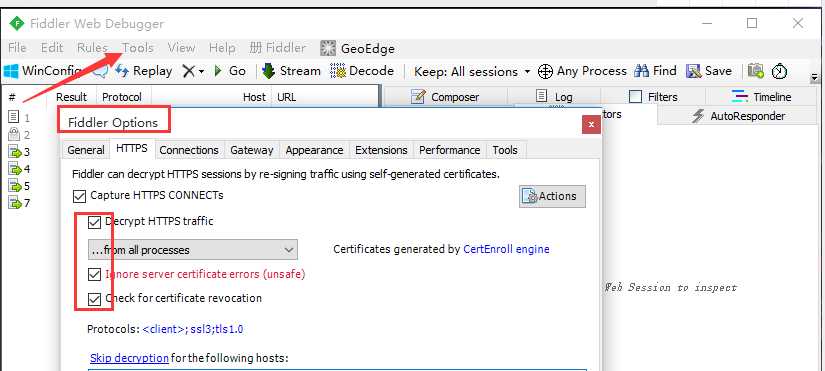Click the timer clock icon in toolbar

coord(779,71)
